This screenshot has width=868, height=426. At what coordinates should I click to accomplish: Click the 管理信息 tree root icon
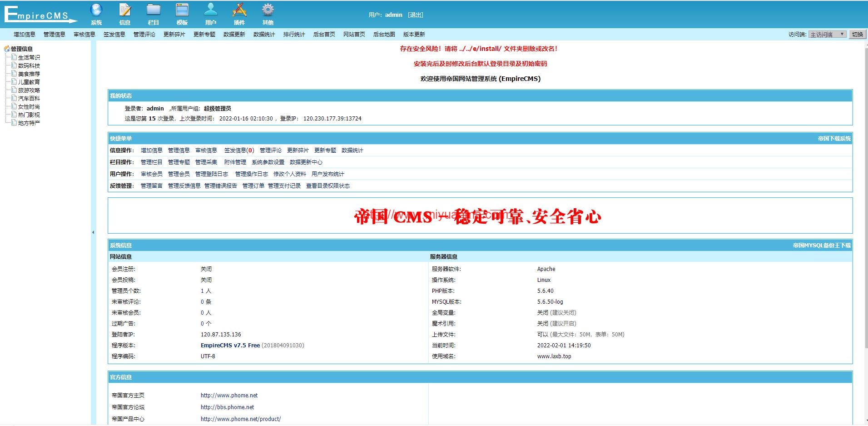tap(7, 49)
